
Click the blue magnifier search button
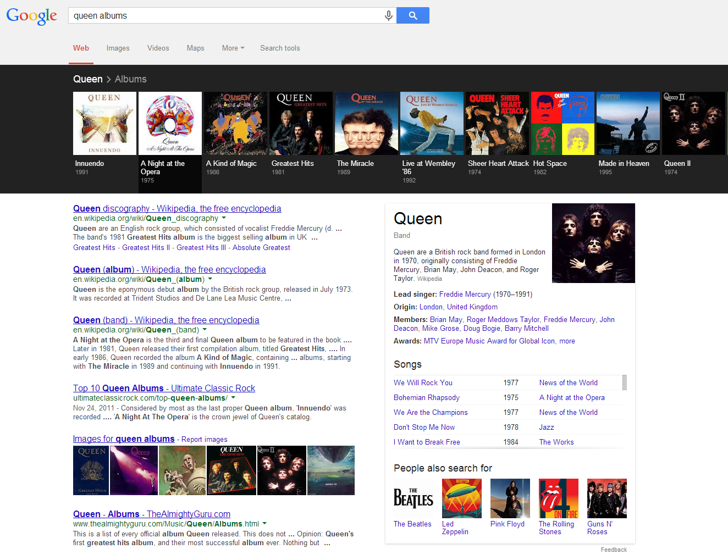coord(413,15)
